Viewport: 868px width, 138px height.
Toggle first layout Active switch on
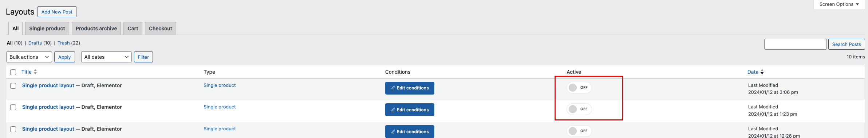[x=579, y=88]
